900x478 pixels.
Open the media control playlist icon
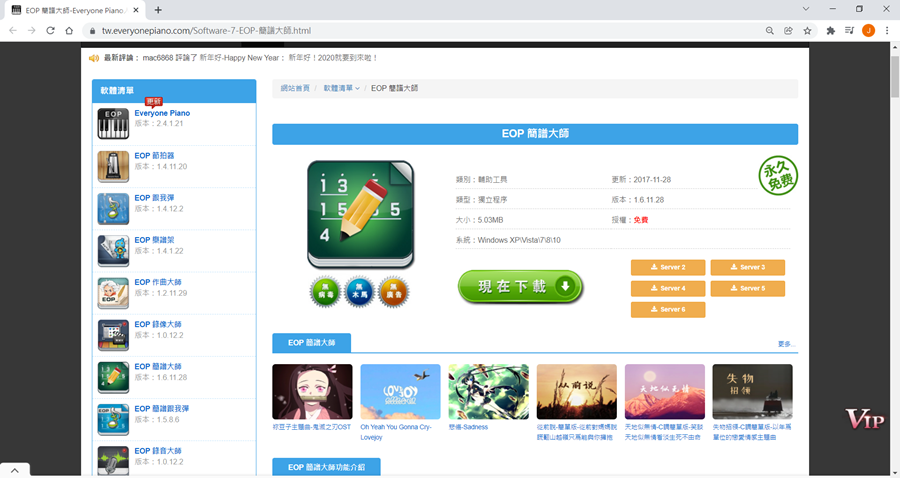coord(849,30)
